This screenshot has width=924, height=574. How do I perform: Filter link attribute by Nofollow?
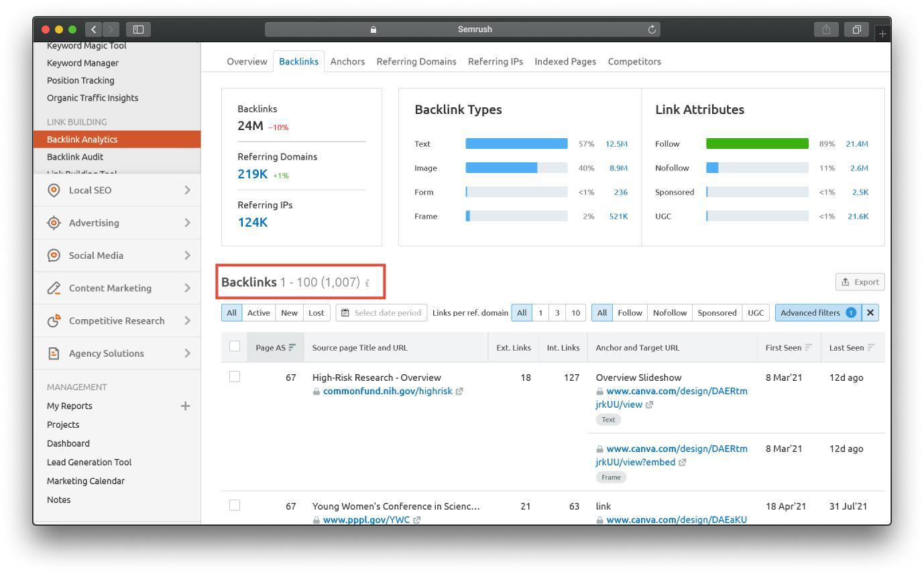pos(670,312)
